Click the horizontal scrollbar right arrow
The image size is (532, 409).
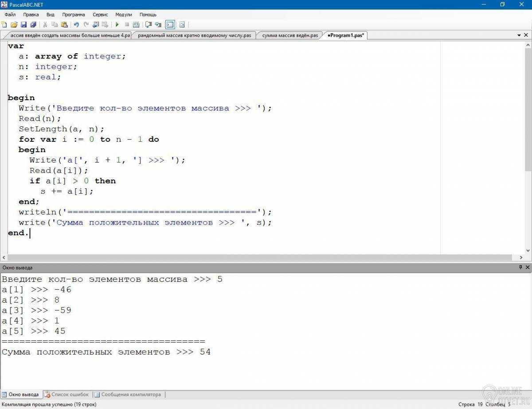[x=521, y=257]
